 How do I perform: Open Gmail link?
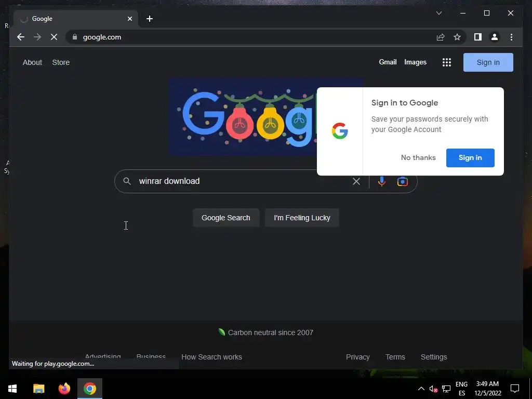388,62
